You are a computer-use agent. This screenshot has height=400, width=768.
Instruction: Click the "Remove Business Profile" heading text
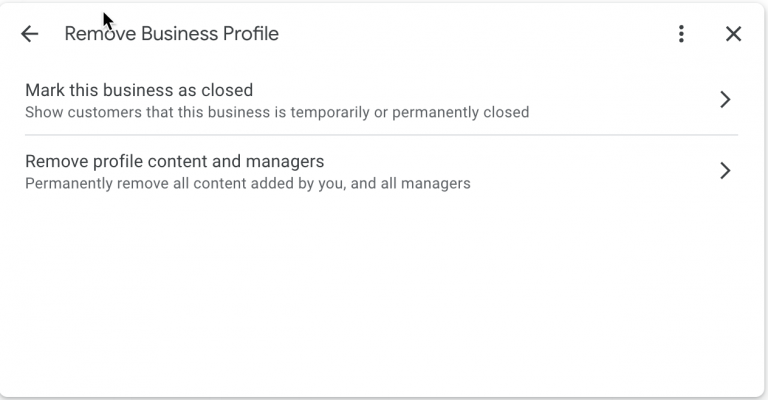click(171, 34)
